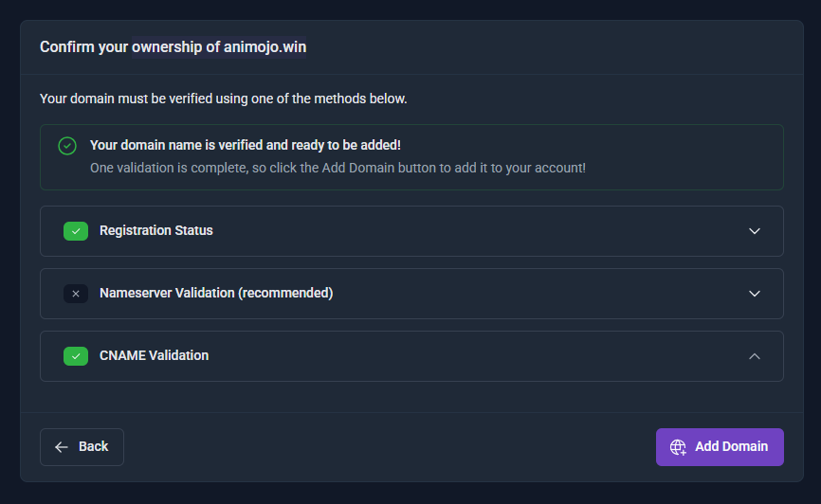Viewport: 821px width, 504px height.
Task: Click the Registration Status green check badge
Action: (76, 231)
